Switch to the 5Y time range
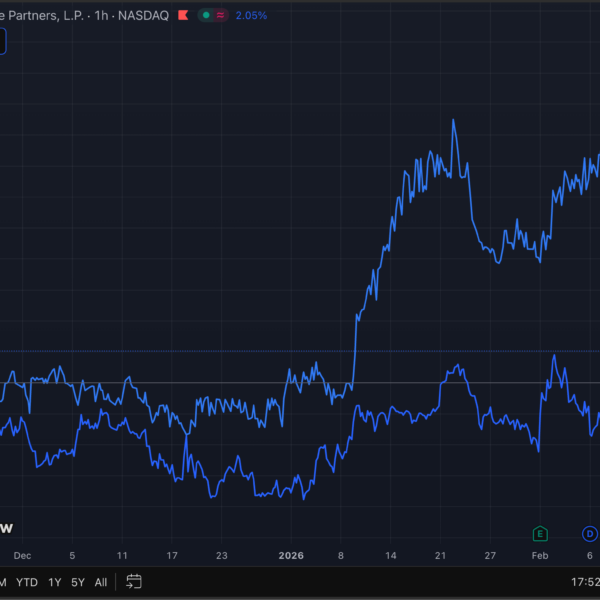 [x=78, y=582]
